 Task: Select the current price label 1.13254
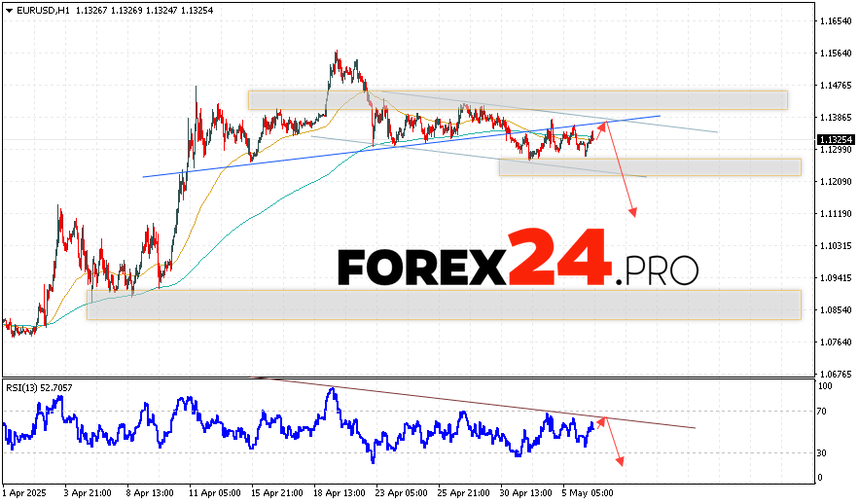[x=835, y=140]
